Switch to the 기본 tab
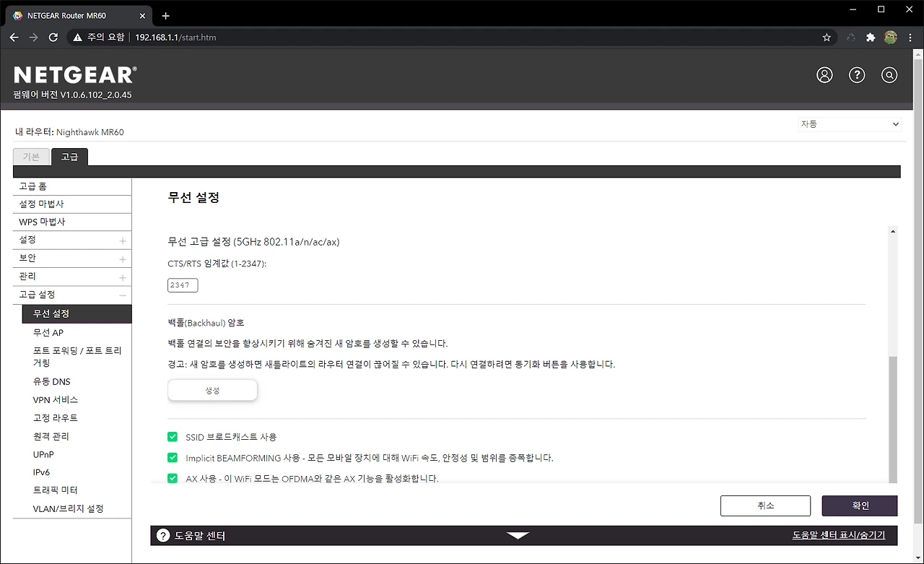924x564 pixels. coord(31,156)
